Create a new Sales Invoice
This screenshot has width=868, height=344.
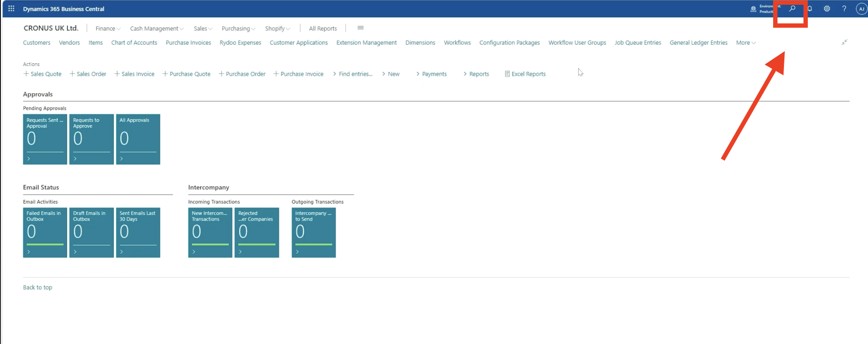134,74
